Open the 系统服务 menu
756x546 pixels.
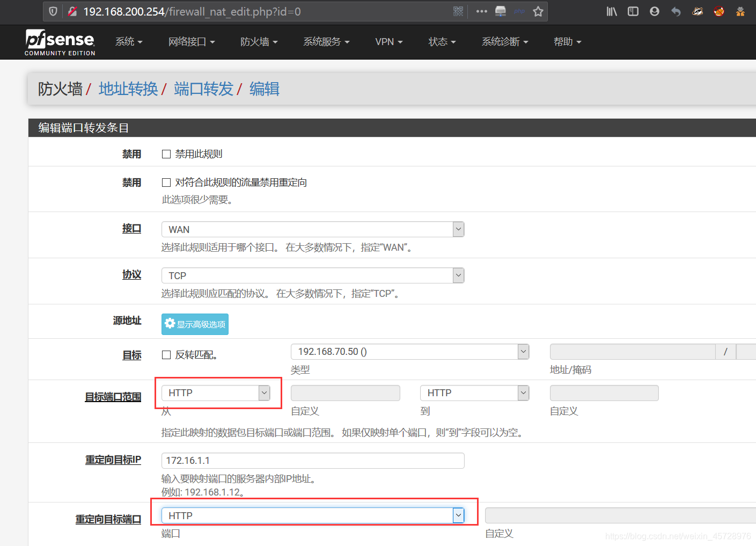pyautogui.click(x=326, y=42)
